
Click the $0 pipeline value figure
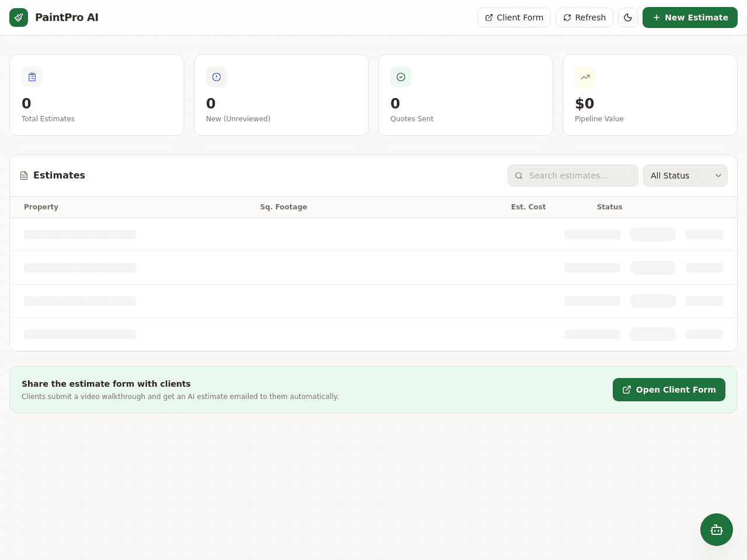[584, 104]
